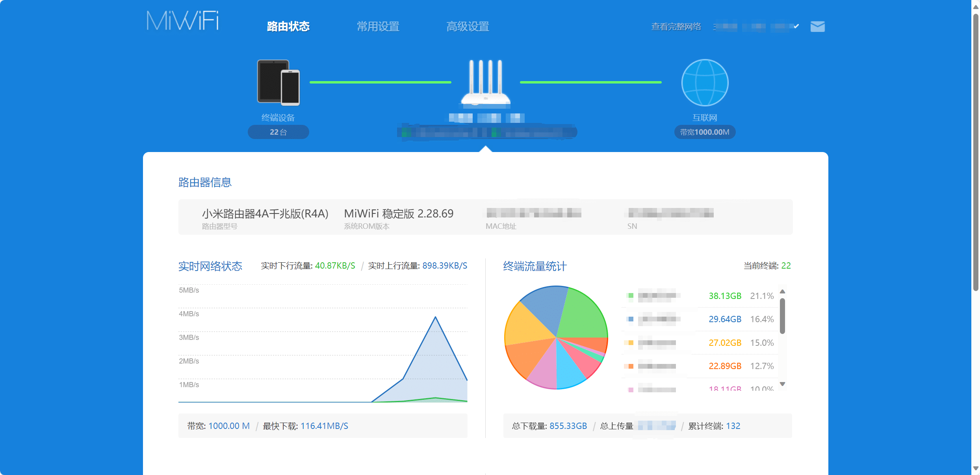980x475 pixels.
Task: Click the 路由器信息 heading
Action: click(205, 182)
